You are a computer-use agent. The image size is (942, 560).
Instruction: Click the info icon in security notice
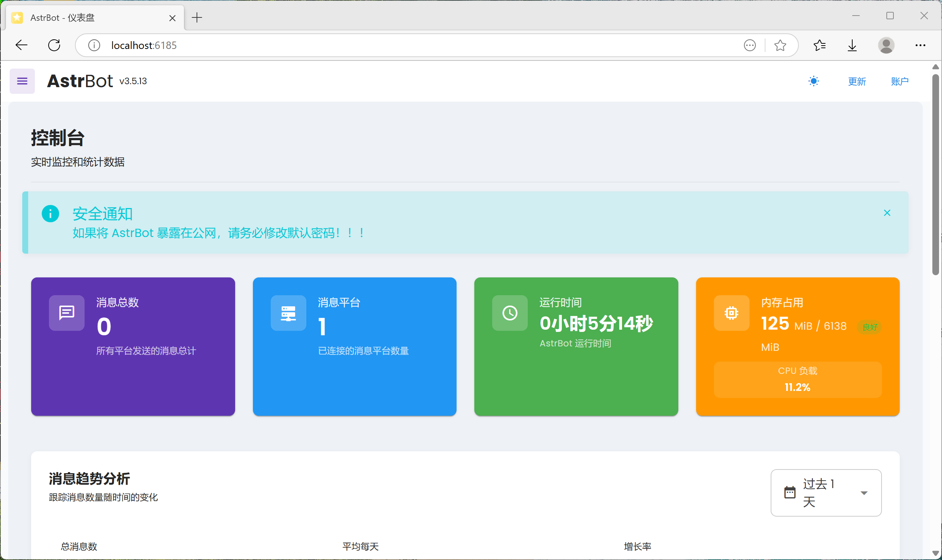[50, 214]
